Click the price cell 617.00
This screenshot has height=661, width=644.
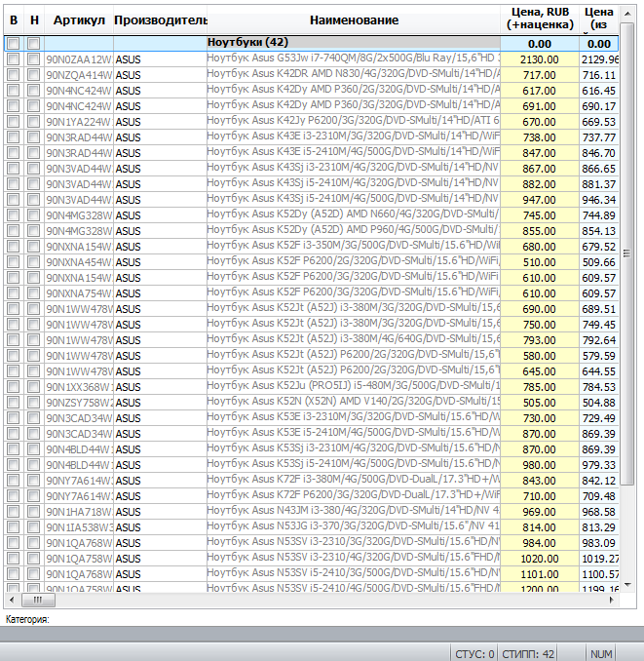(540, 91)
